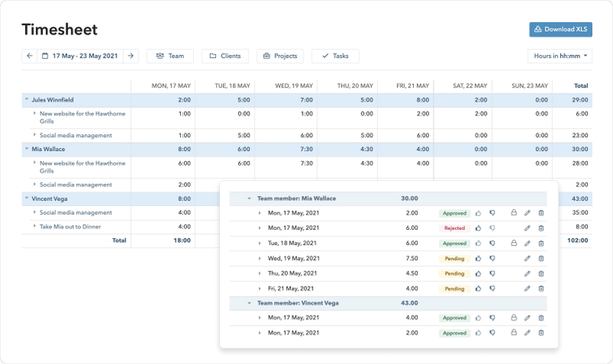The height and width of the screenshot is (364, 613).
Task: Toggle thumbs up on the Rejected entry
Action: (x=478, y=228)
